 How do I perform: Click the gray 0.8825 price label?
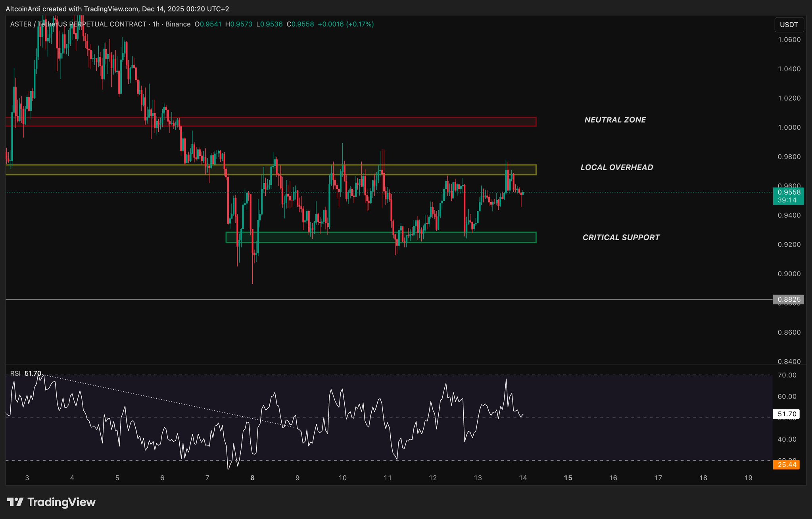pos(788,299)
